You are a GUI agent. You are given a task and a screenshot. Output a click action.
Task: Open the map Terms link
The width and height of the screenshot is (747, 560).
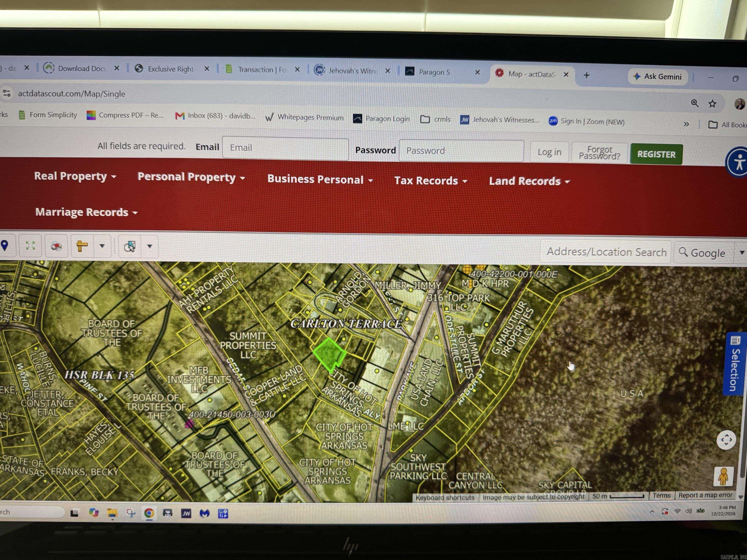click(661, 495)
